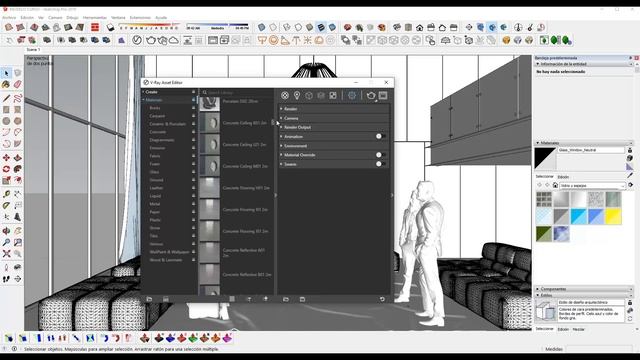This screenshot has height=360, width=640.
Task: Click save settings icon below settings panel
Action: pos(302,299)
